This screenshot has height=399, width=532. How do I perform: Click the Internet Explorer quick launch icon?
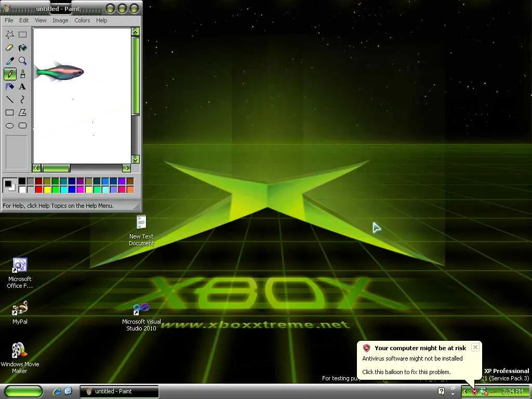(x=57, y=391)
